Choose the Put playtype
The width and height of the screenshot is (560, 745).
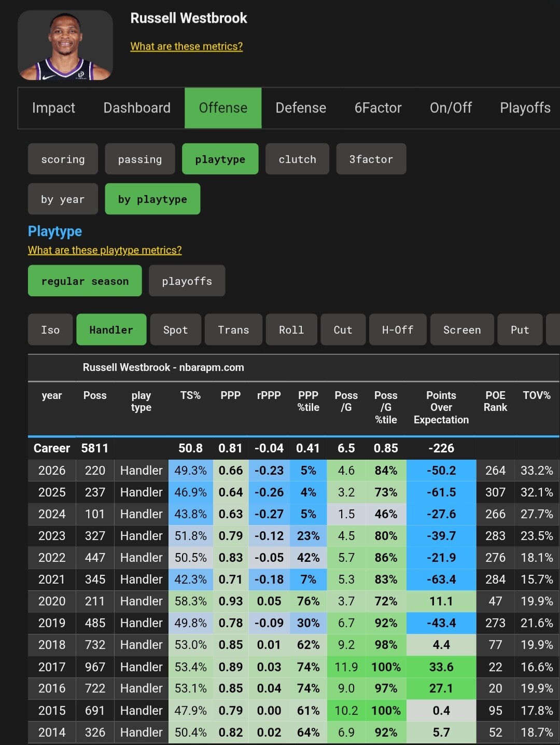click(520, 329)
